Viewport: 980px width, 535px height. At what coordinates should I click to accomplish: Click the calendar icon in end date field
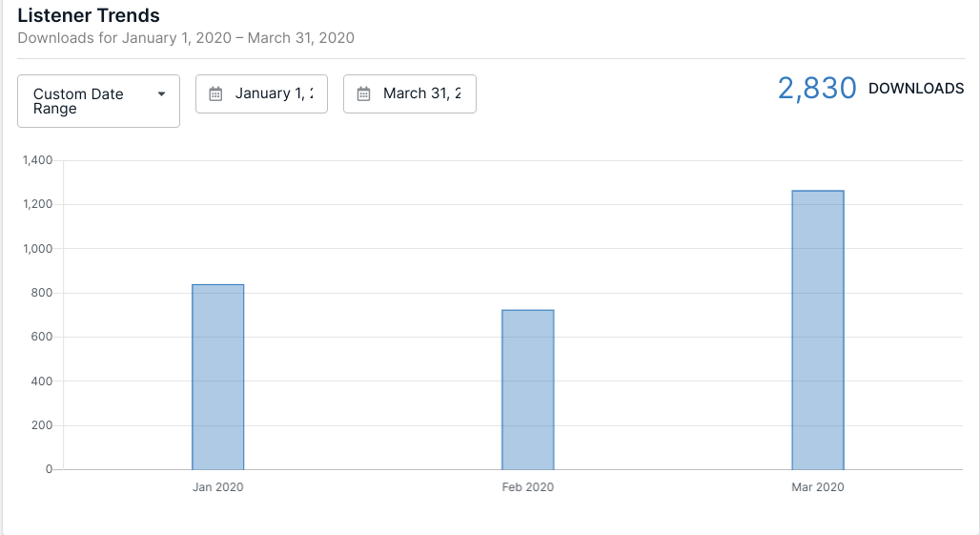[363, 93]
